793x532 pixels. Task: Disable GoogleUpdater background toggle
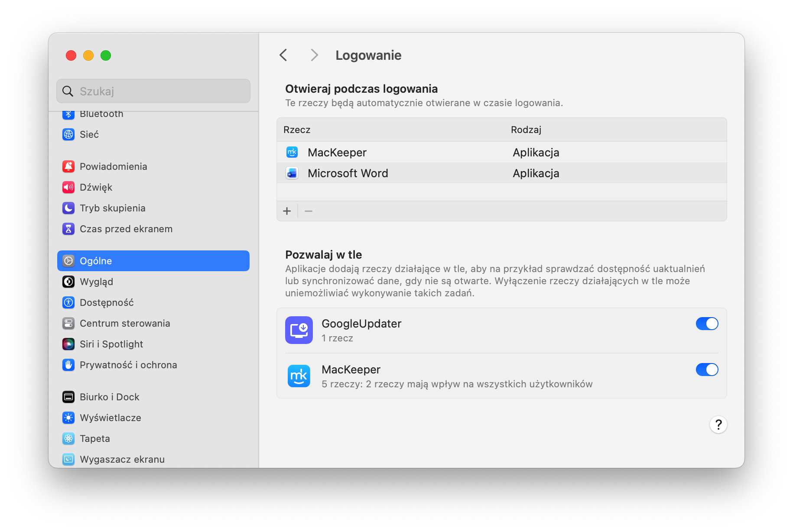pos(707,324)
